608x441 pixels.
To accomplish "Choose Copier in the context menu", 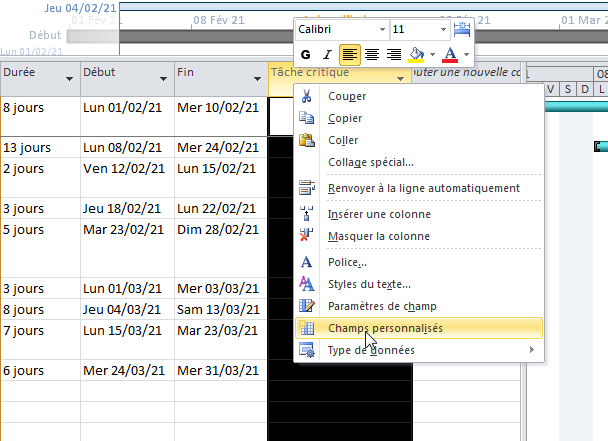I will (345, 118).
